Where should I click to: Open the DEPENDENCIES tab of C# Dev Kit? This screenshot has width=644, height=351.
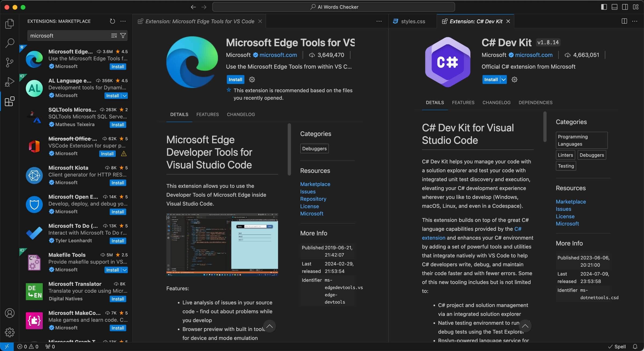pos(535,103)
